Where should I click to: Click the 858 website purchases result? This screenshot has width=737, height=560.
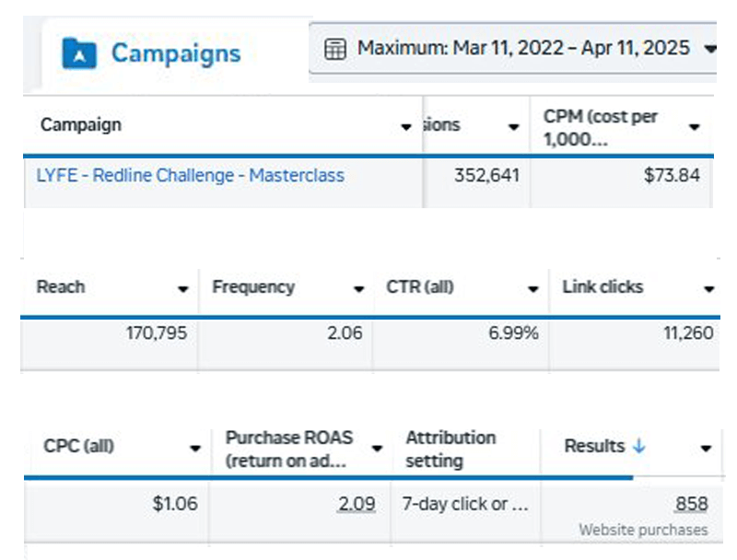690,504
